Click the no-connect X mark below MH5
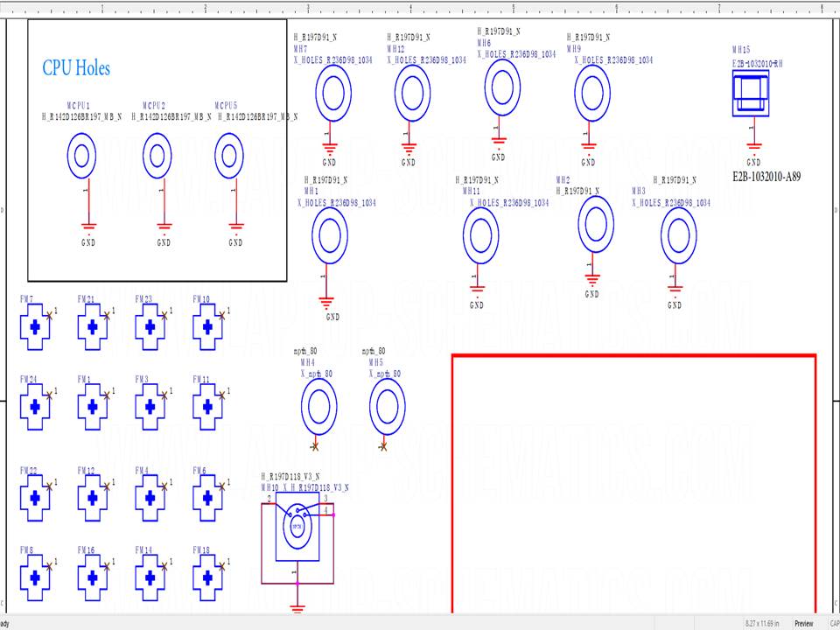Image resolution: width=840 pixels, height=630 pixels. pos(383,445)
